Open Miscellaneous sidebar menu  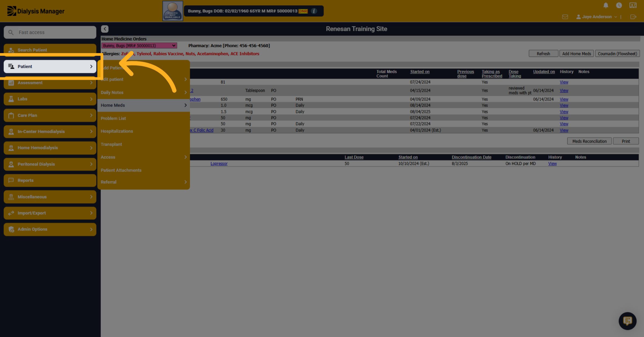[x=50, y=197]
